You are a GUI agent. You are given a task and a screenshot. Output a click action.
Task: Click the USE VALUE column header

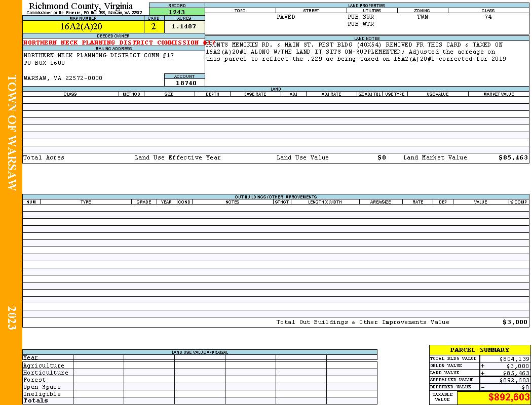point(437,94)
